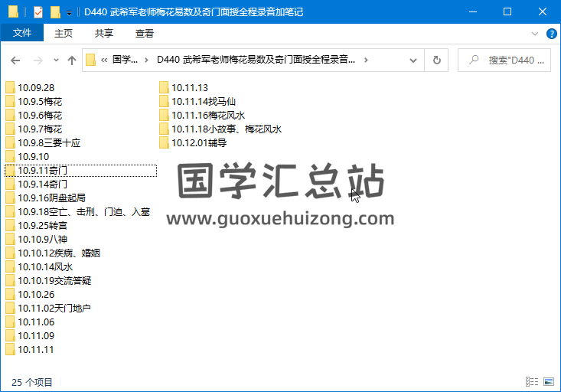Click the address bar folder icon
561x392 pixels.
click(x=91, y=60)
